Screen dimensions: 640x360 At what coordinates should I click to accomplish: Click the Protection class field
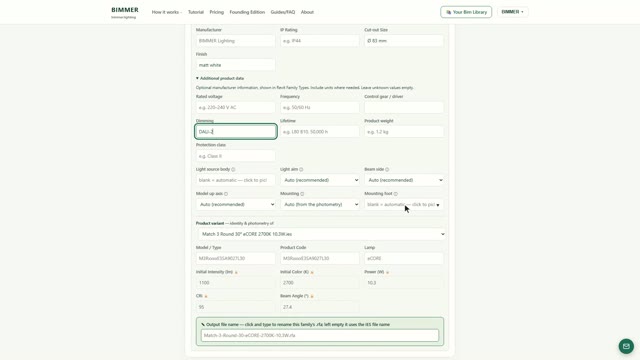coord(235,156)
